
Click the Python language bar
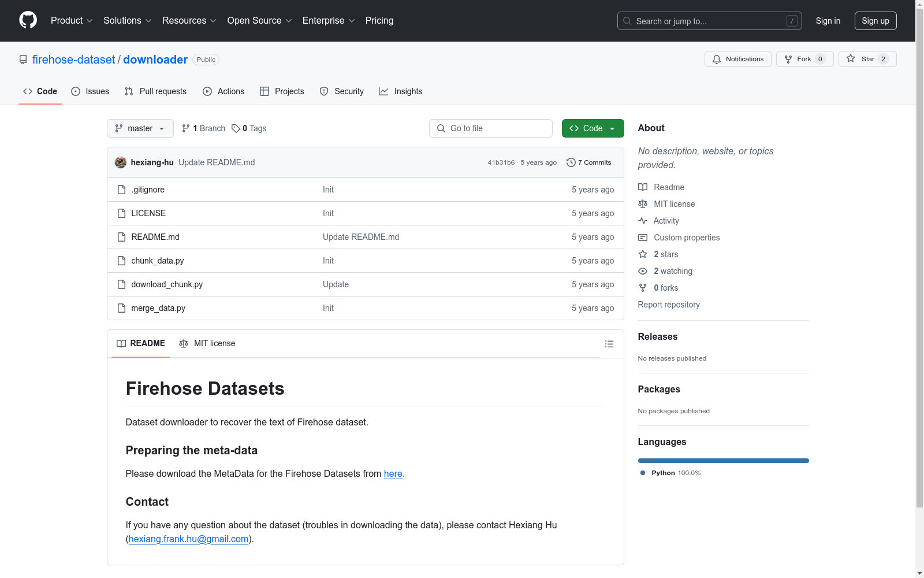pos(724,461)
